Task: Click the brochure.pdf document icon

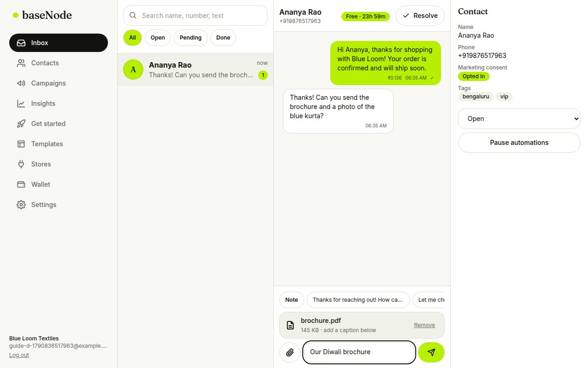Action: (x=290, y=325)
